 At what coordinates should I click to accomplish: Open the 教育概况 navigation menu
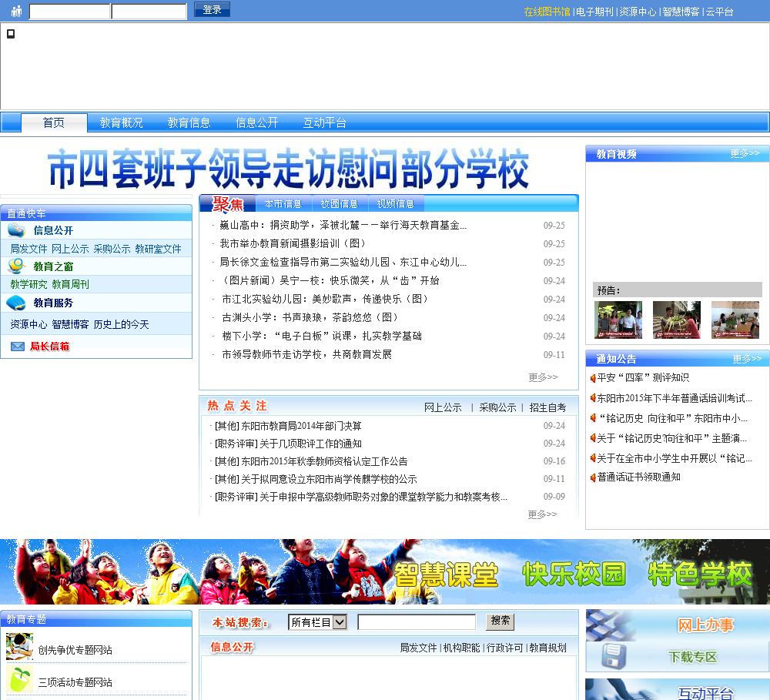pyautogui.click(x=122, y=122)
